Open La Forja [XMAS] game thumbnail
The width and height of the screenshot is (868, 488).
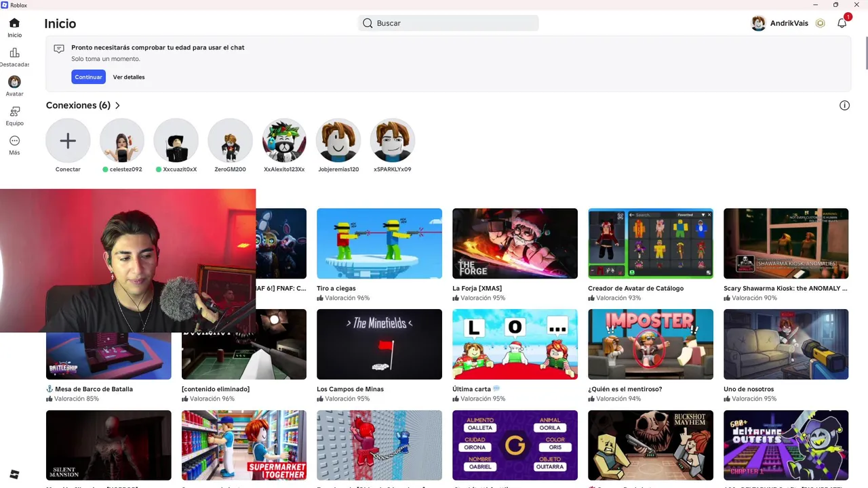click(515, 243)
